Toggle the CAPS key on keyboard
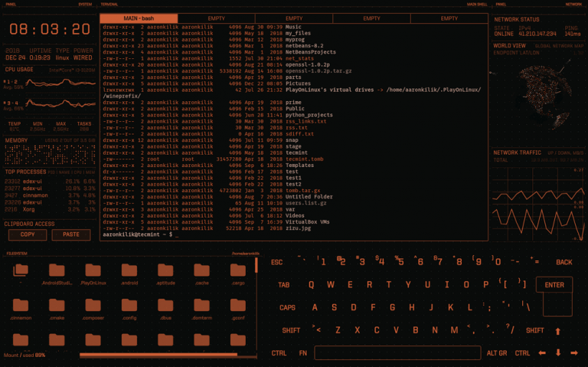Viewport: 588px width, 367px height. pos(287,307)
